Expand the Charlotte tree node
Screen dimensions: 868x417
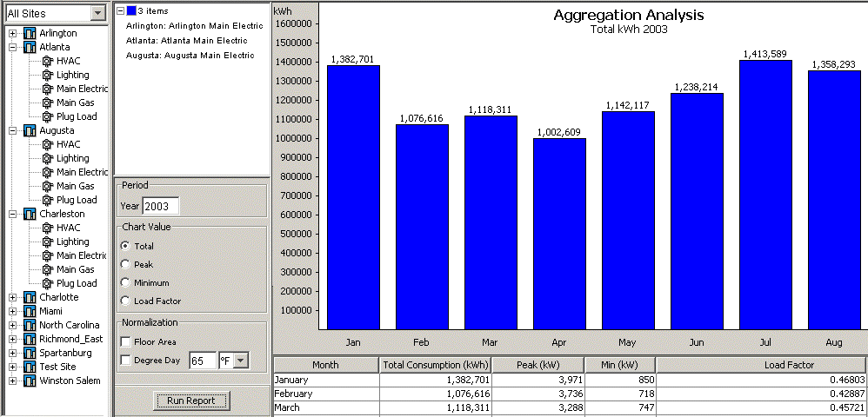click(13, 297)
